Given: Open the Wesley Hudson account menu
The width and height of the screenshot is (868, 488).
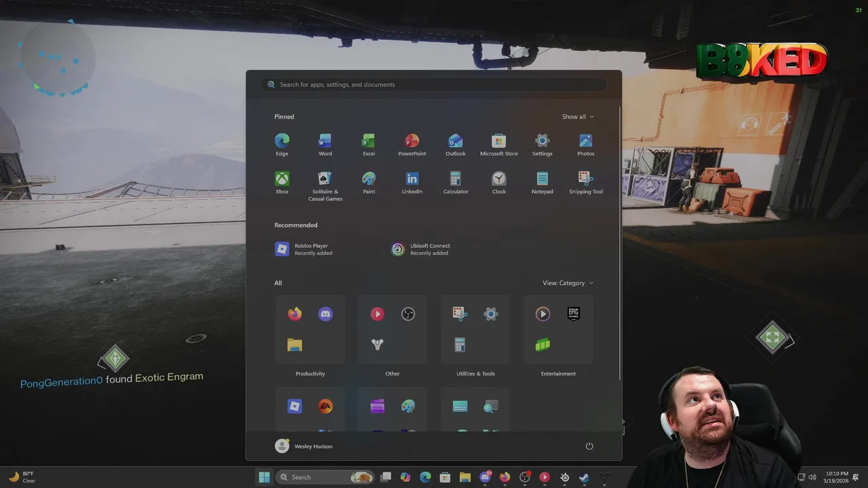Looking at the screenshot, I should tap(304, 446).
